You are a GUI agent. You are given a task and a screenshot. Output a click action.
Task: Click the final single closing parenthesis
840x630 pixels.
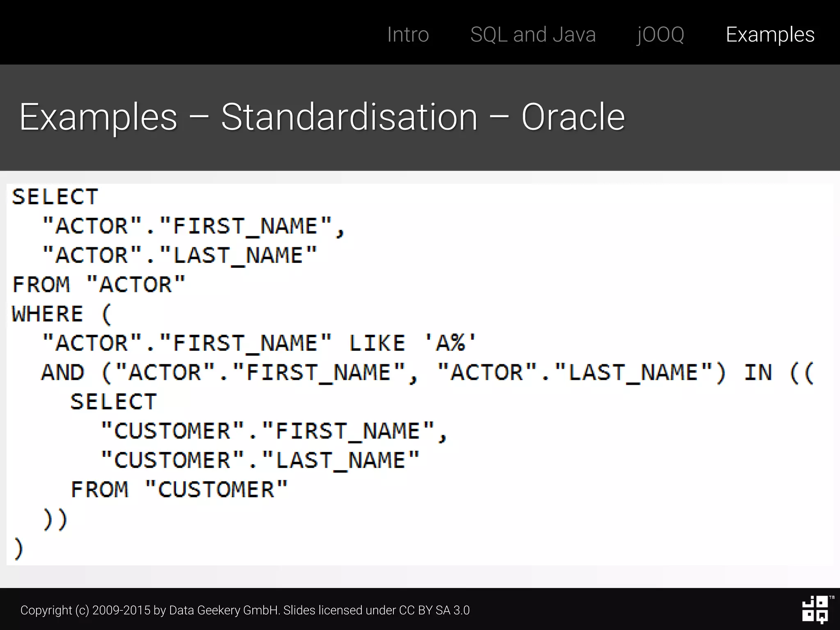(18, 548)
